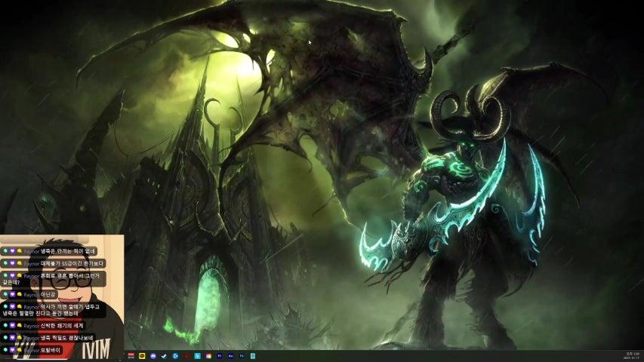
Task: Launch Steam from the taskbar
Action: click(164, 355)
